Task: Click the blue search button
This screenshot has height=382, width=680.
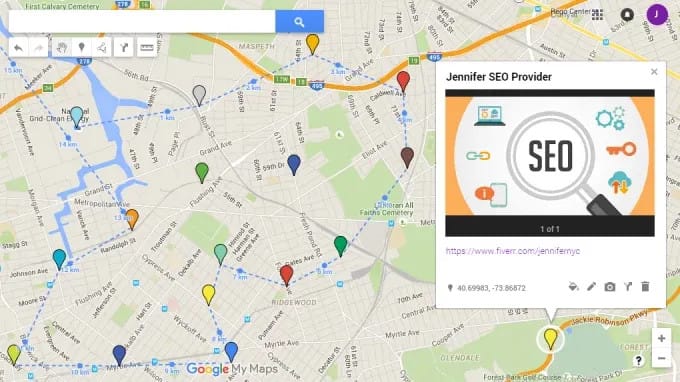Action: tap(299, 22)
